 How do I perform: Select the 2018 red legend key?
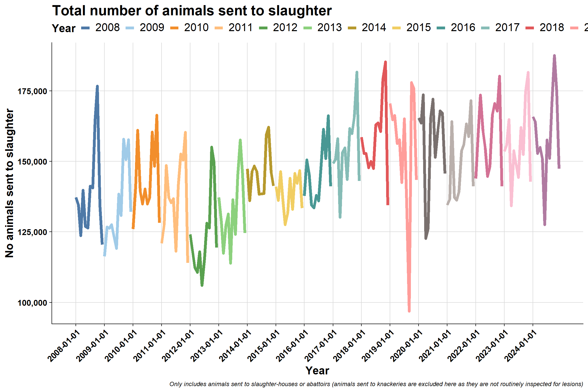[530, 28]
